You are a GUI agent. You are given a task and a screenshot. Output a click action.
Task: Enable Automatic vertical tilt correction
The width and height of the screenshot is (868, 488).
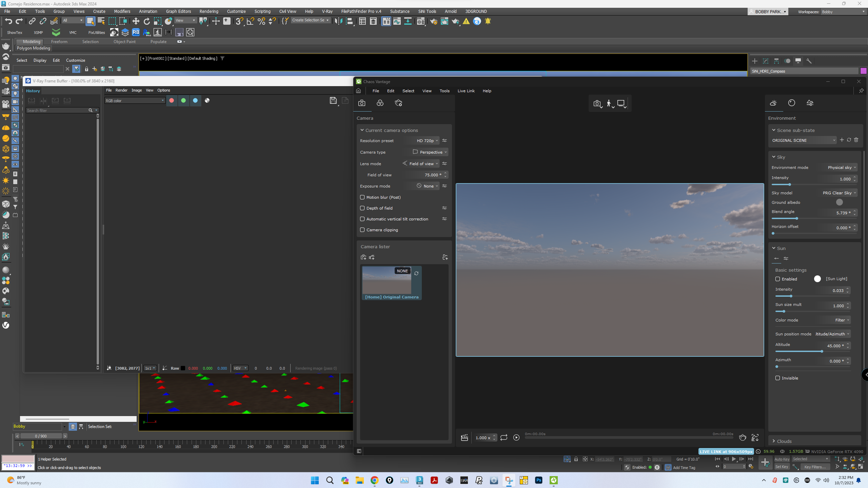(x=362, y=219)
